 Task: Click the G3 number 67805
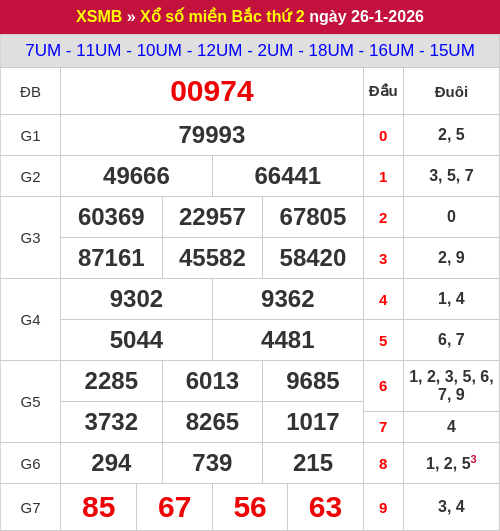tap(313, 217)
